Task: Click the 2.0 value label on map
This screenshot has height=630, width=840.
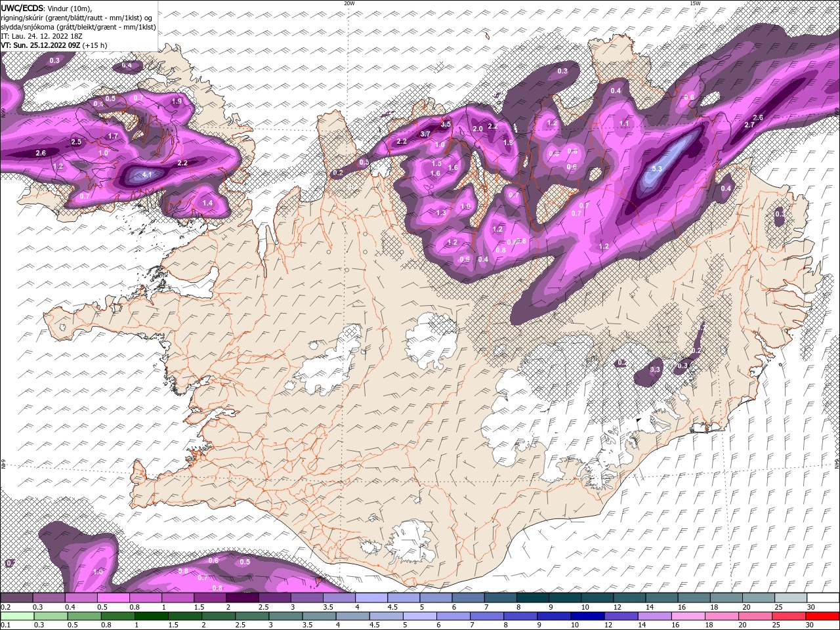Action: 478,129
